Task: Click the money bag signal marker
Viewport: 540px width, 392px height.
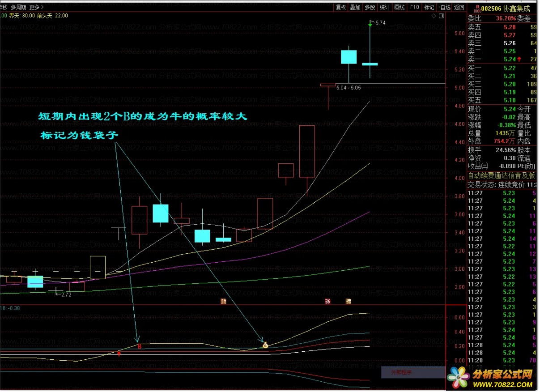Action: tap(265, 345)
